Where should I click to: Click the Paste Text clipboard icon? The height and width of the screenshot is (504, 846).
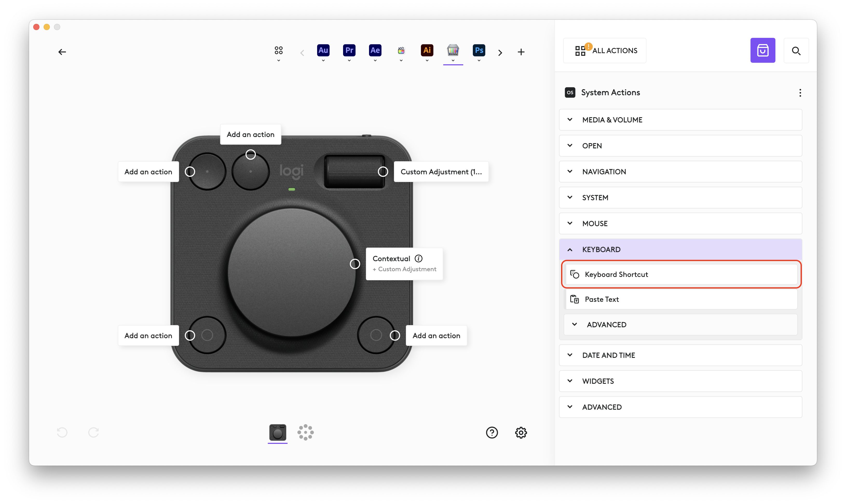[574, 299]
